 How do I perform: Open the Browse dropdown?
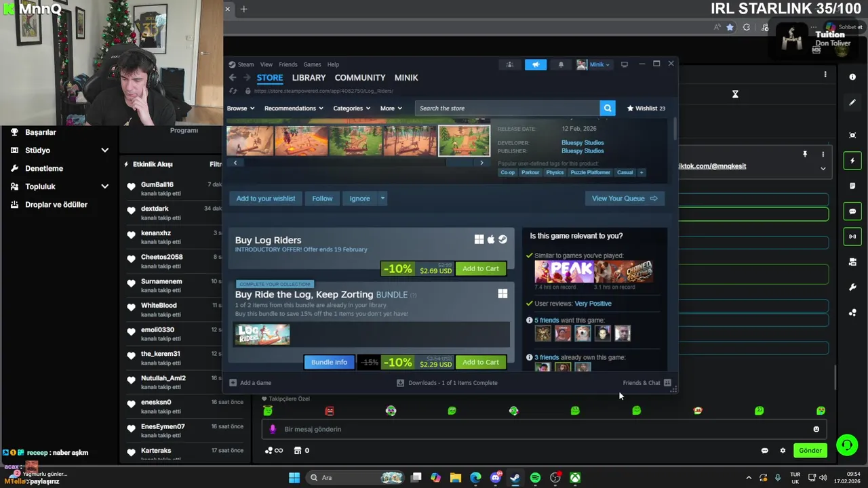pos(241,108)
